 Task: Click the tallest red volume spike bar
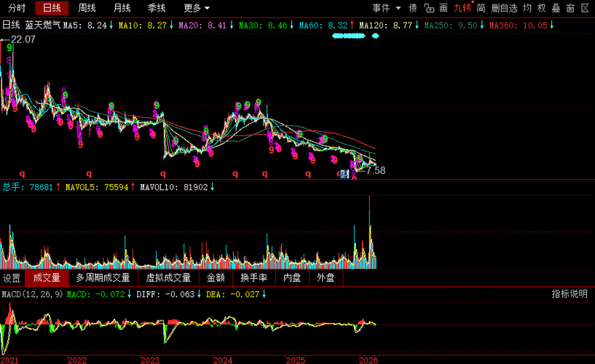tap(369, 232)
